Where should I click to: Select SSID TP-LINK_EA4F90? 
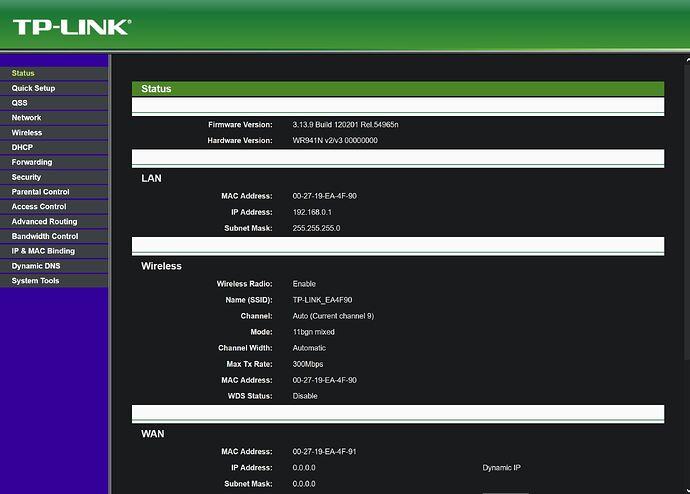(x=322, y=300)
